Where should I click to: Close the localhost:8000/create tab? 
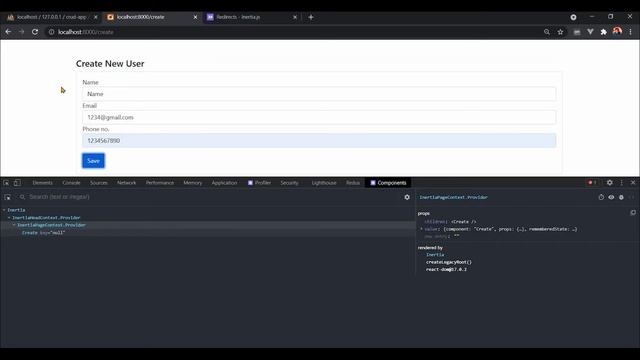195,17
